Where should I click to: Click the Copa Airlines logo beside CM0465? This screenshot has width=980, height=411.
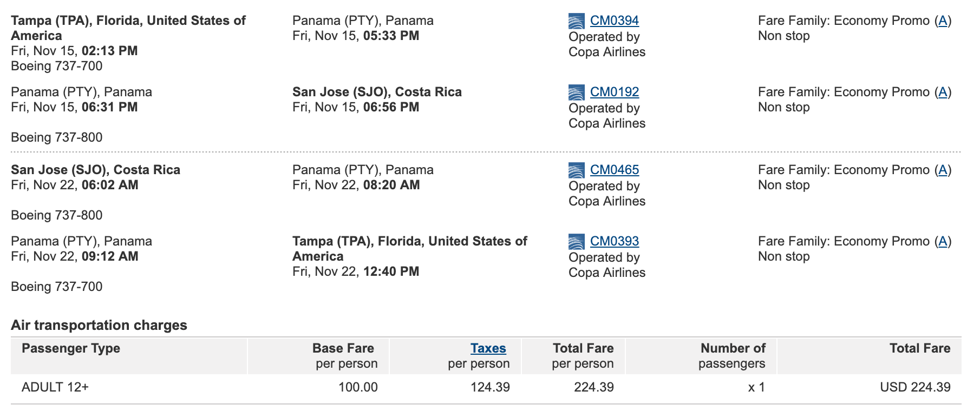(x=576, y=170)
